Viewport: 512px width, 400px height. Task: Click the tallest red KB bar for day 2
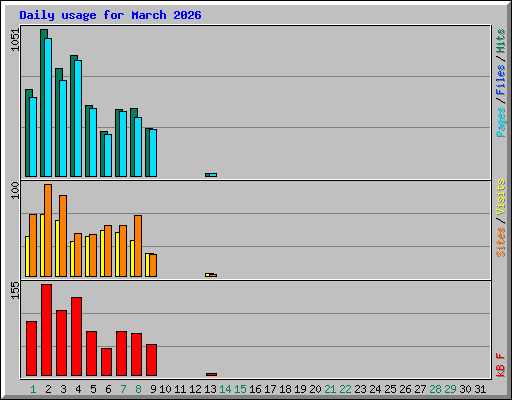click(x=46, y=330)
